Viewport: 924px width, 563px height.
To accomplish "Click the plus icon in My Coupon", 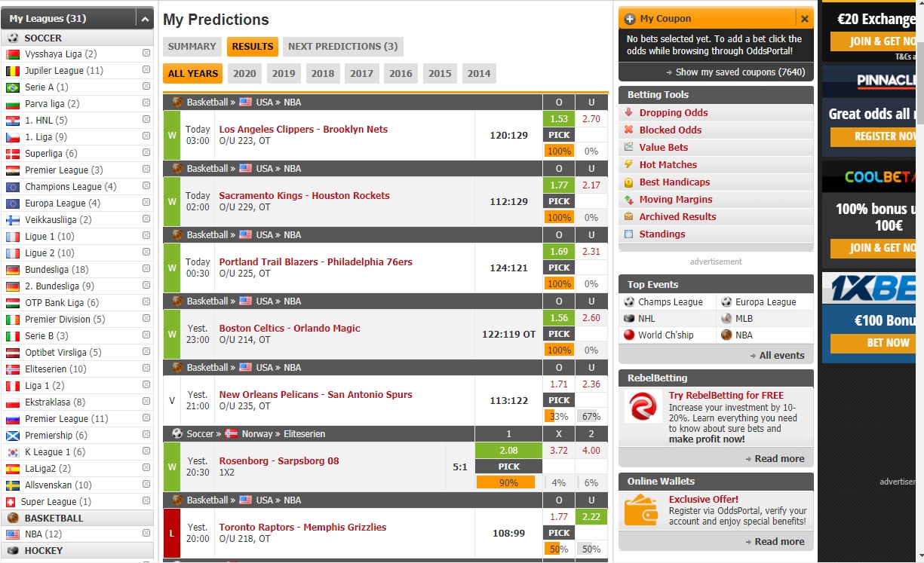I will (x=631, y=19).
